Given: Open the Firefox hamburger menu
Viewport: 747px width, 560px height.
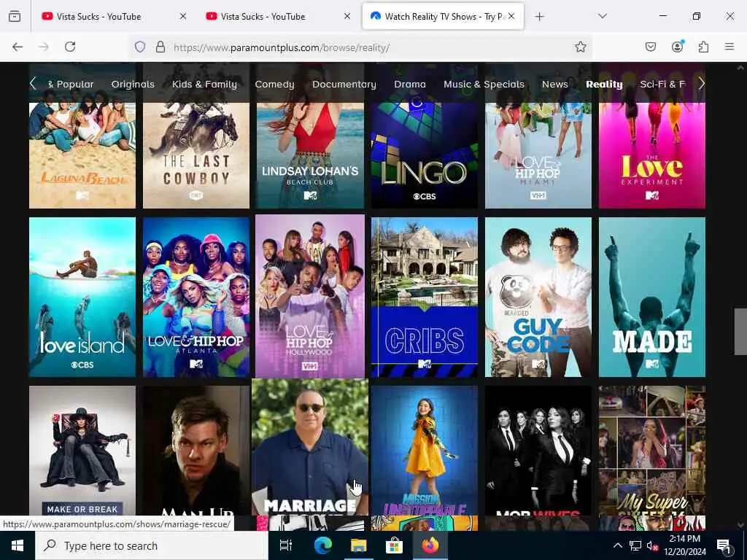Looking at the screenshot, I should coord(729,47).
